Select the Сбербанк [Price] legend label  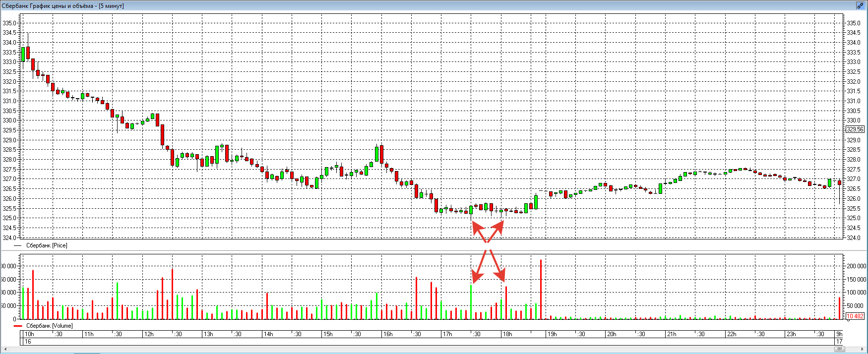[x=46, y=245]
